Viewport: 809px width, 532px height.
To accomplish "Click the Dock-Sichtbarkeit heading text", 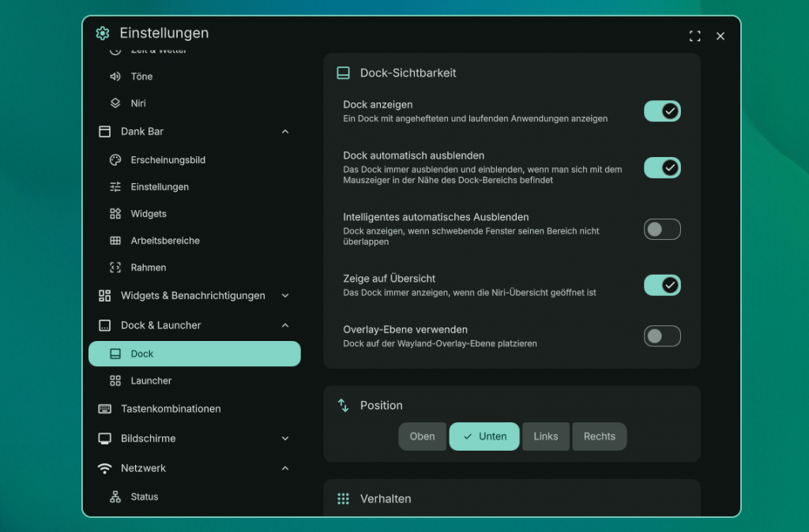I will coord(408,73).
